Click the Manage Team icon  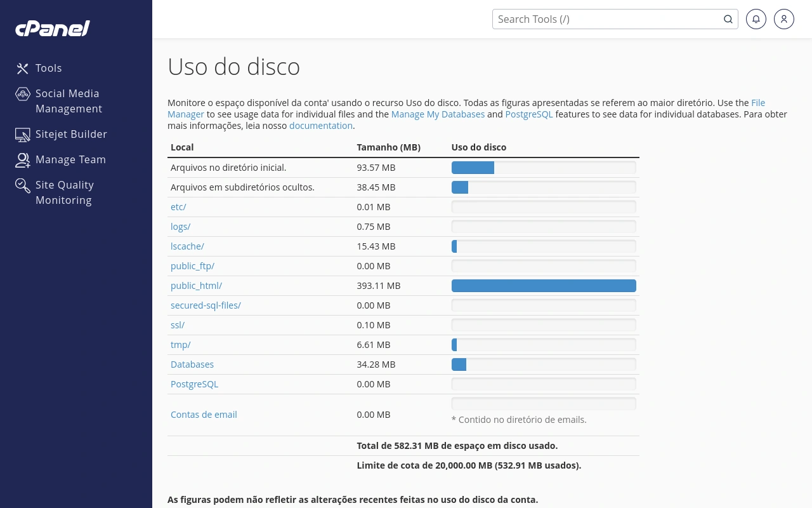click(x=23, y=159)
